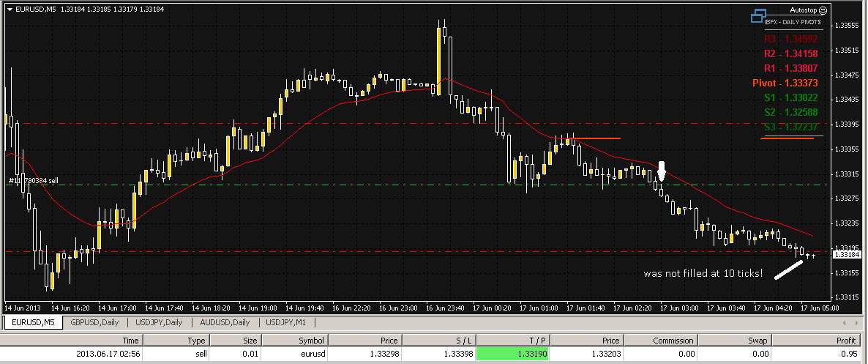
Task: Click the Profit column header
Action: pyautogui.click(x=818, y=341)
